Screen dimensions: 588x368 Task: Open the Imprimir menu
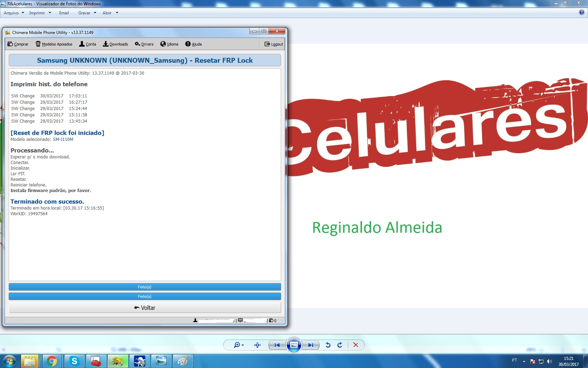click(37, 13)
